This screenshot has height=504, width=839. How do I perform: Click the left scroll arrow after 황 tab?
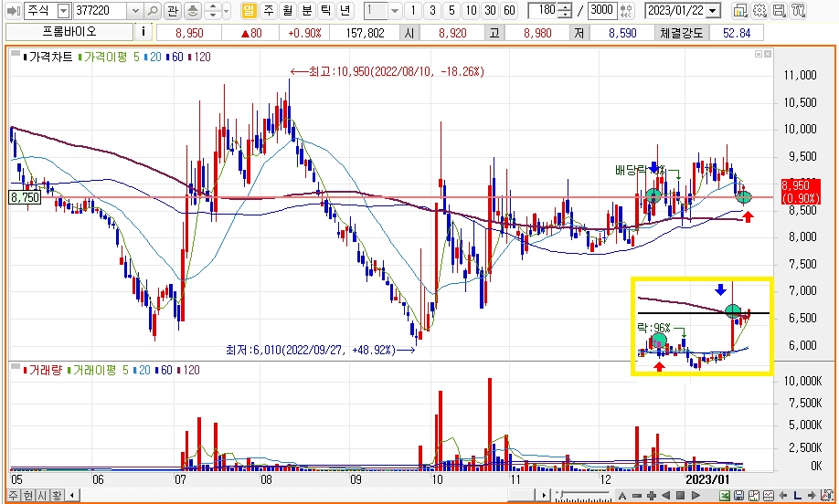[x=72, y=496]
